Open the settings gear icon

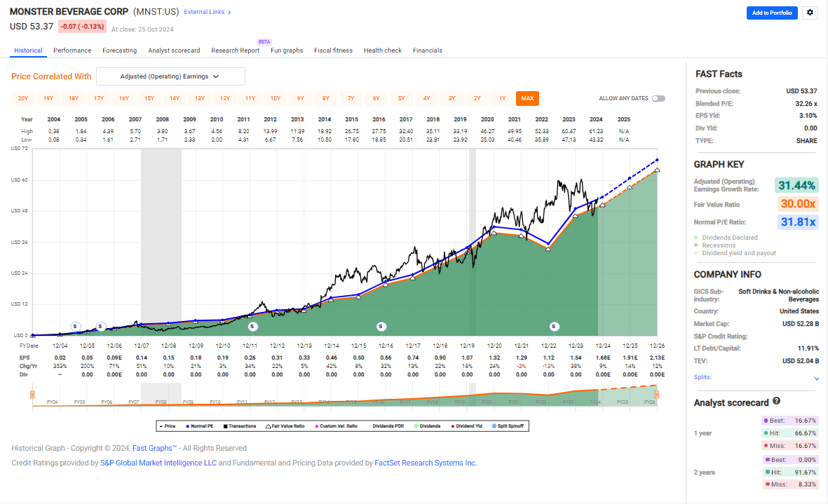(x=810, y=13)
